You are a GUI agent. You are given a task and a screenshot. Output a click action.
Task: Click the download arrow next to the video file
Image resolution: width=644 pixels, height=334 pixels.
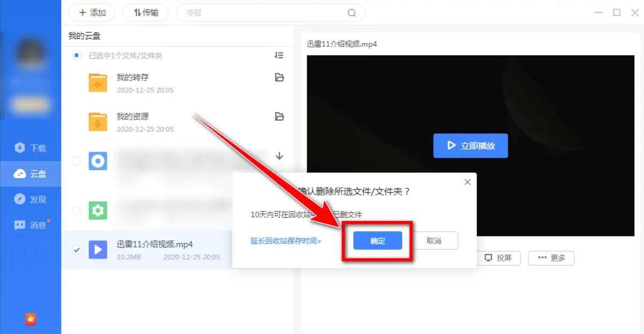(x=278, y=156)
